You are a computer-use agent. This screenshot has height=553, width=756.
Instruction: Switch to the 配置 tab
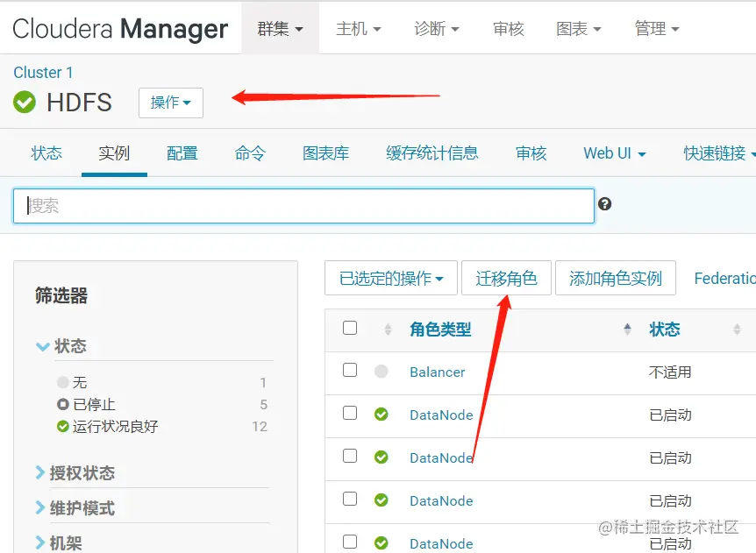point(182,153)
